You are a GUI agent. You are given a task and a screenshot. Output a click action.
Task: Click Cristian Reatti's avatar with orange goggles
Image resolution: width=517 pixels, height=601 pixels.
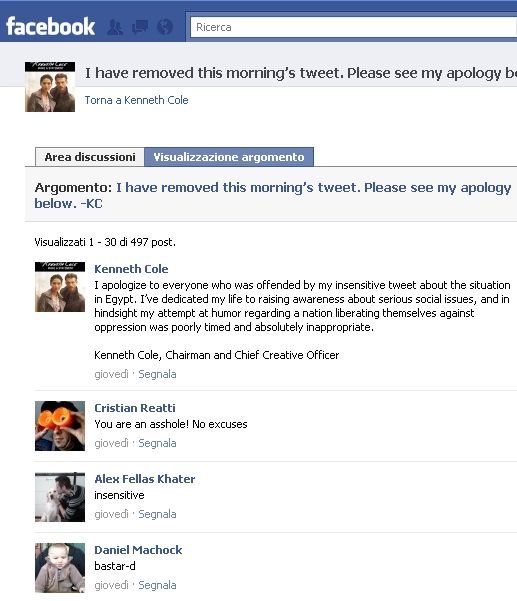[60, 426]
